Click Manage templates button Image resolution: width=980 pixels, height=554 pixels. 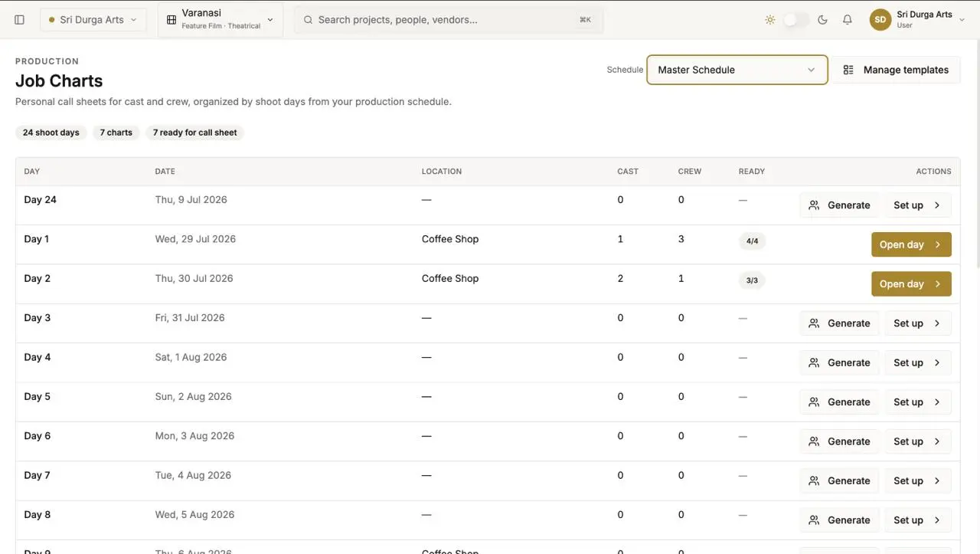click(x=896, y=70)
